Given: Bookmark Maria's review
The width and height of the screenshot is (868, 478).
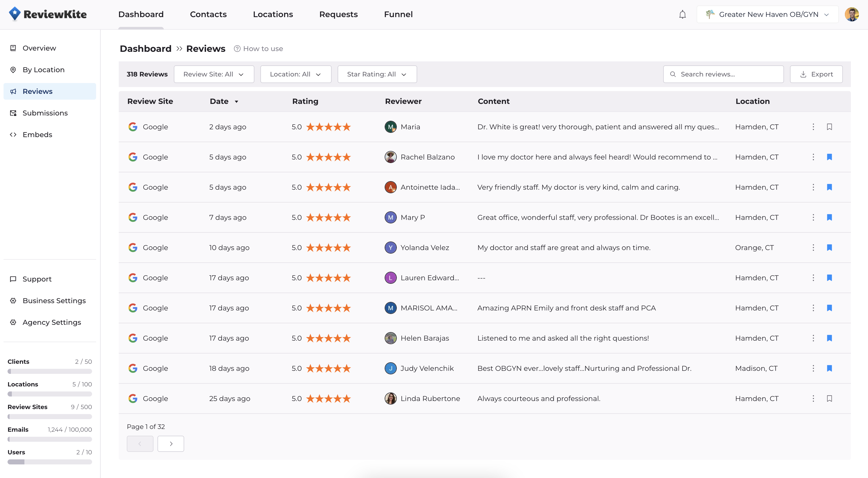Looking at the screenshot, I should 830,127.
